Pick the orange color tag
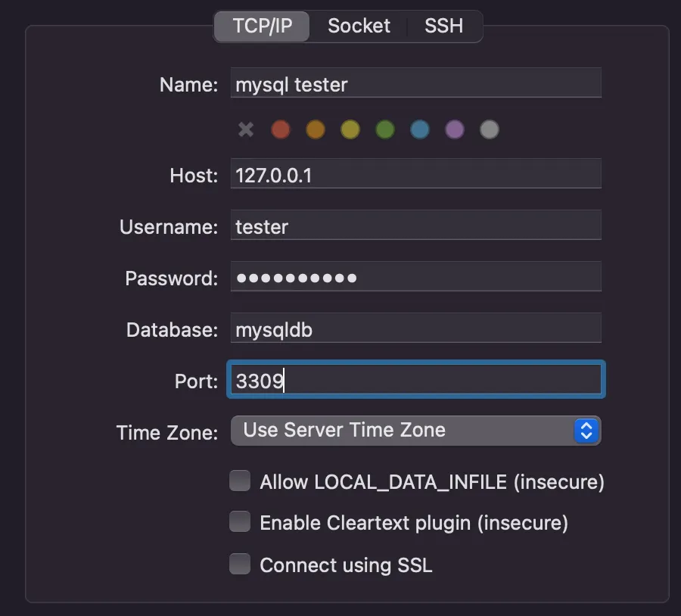Image resolution: width=681 pixels, height=616 pixels. [x=316, y=129]
